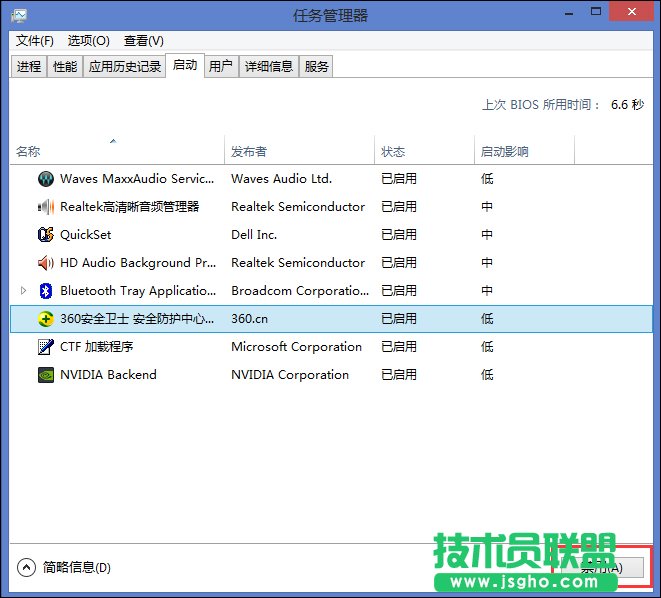Open the 文件(F) menu

[35, 40]
